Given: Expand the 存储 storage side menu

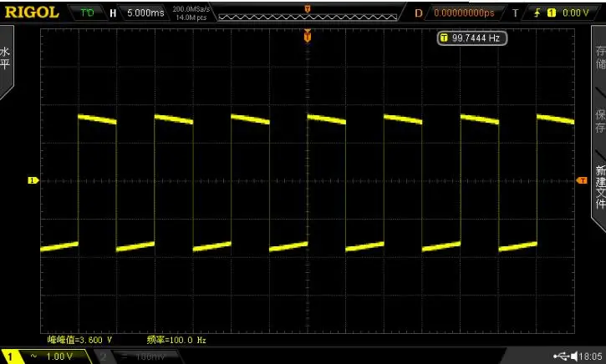Looking at the screenshot, I should point(600,57).
